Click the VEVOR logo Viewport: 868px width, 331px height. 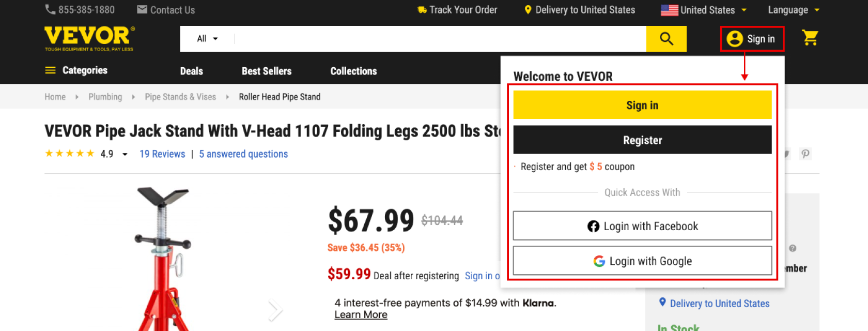(x=89, y=39)
